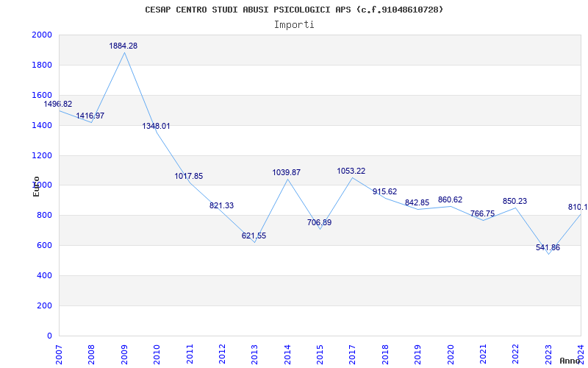Screen dimensions: 588x368
Task: Click the 0 y-axis tick label
Action: coord(49,336)
